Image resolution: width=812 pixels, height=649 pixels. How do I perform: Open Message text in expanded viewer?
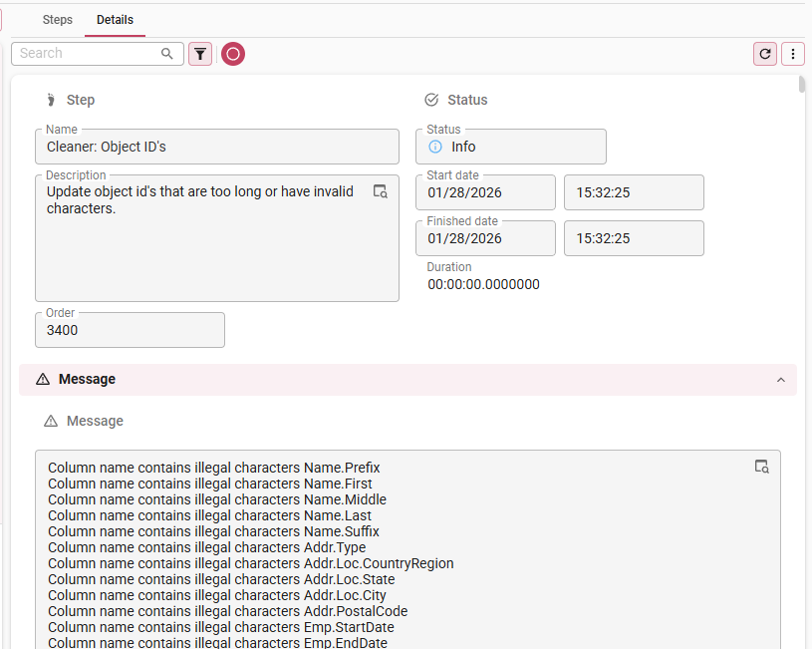point(761,467)
